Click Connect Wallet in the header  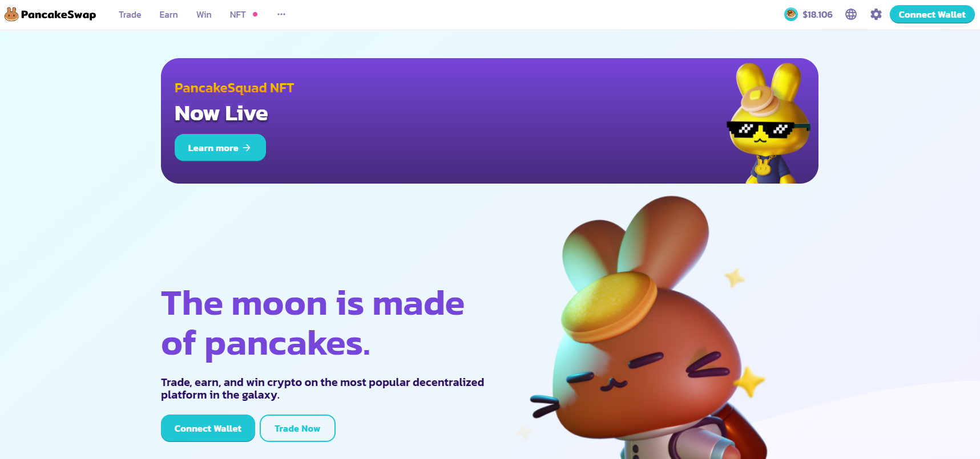tap(932, 14)
